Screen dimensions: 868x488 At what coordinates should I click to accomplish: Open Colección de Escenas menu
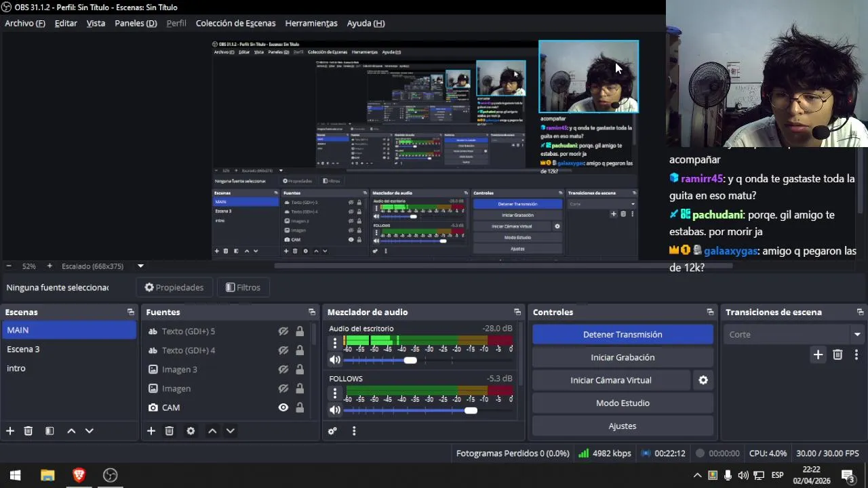[x=236, y=23]
